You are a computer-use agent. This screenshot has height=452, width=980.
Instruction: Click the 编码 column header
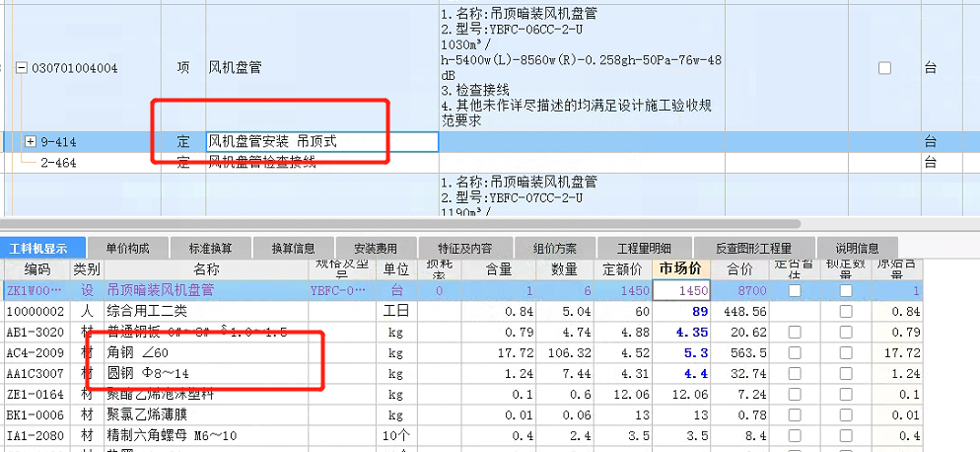point(36,269)
